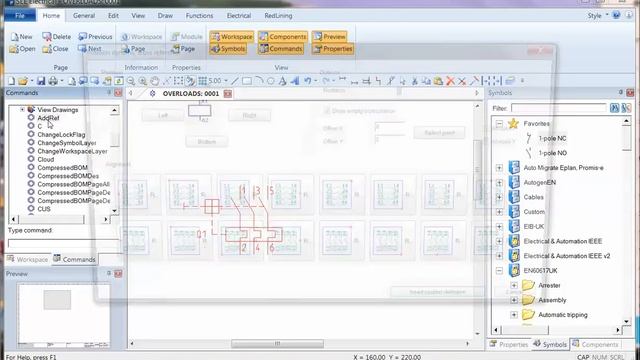Toggle Components pane in View group
The image size is (640, 360).
pos(283,36)
